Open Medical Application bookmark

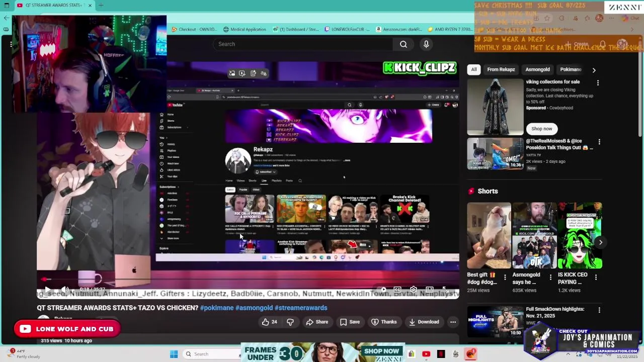245,29
